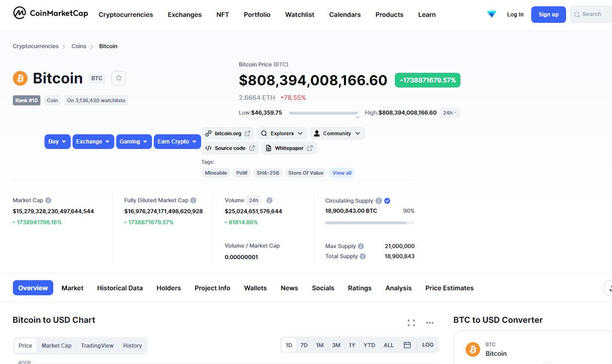612x364 pixels.
Task: Click the Search input field
Action: coord(590,15)
